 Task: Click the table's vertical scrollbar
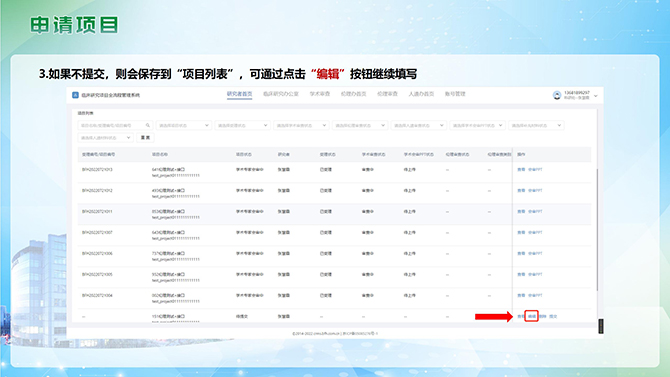coord(597,229)
